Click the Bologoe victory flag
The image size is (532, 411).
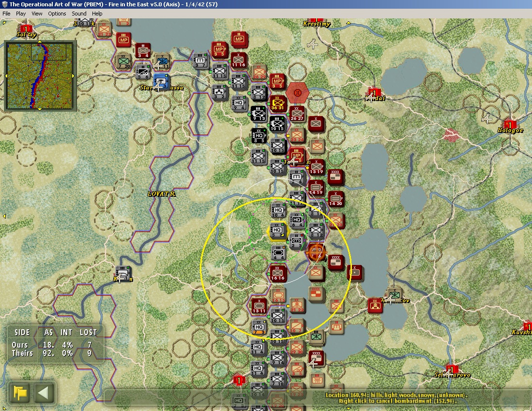coord(510,124)
